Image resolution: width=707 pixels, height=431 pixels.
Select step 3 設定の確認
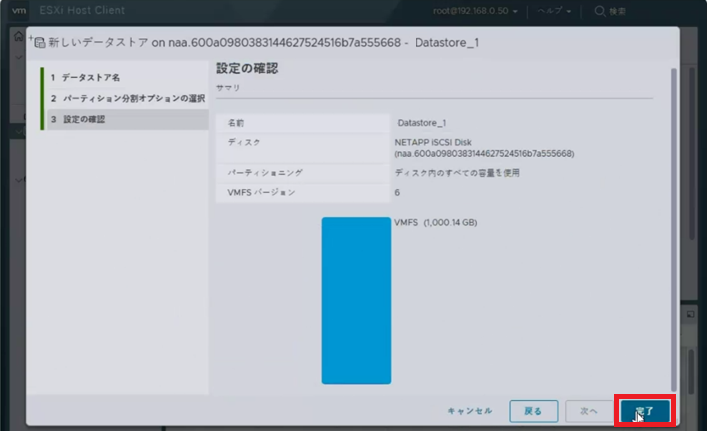128,119
